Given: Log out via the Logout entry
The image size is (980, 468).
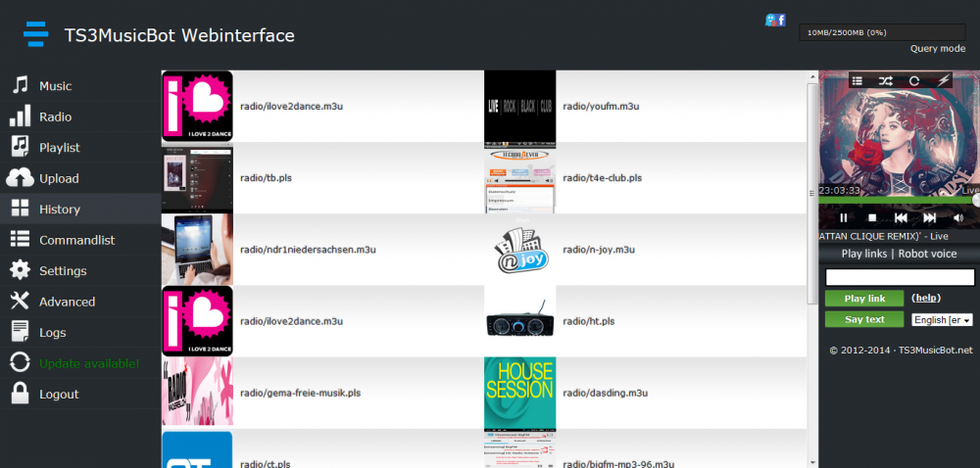Looking at the screenshot, I should pyautogui.click(x=80, y=394).
